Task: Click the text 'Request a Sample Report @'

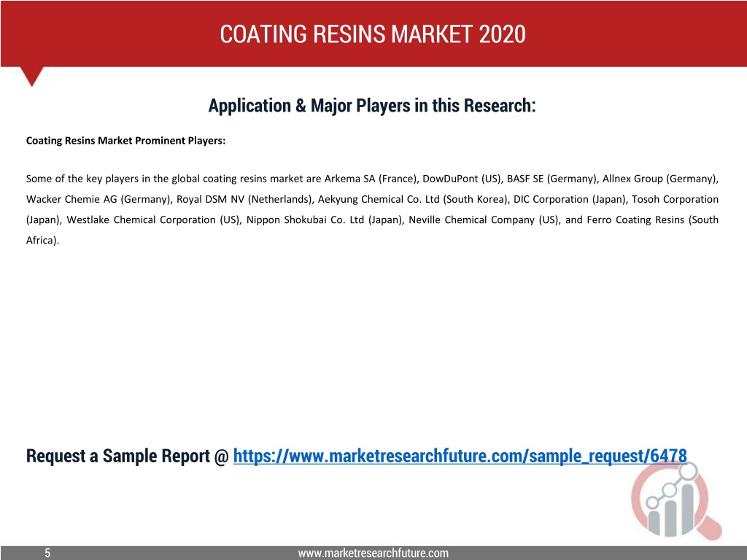Action: point(128,456)
